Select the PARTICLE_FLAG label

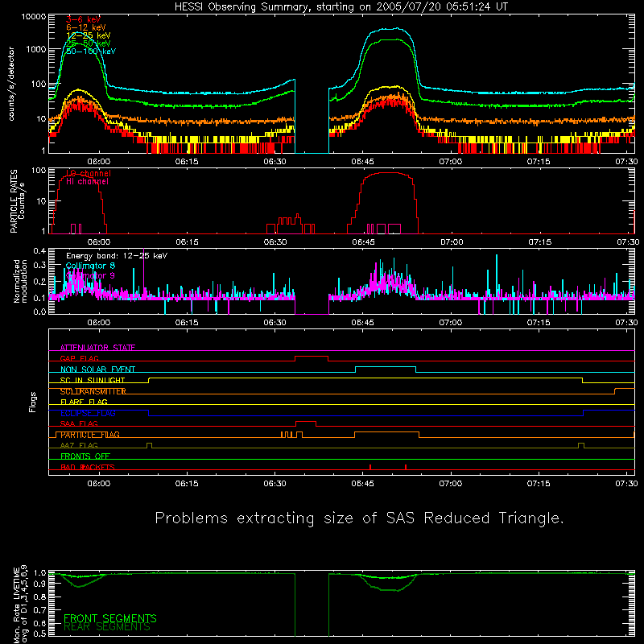pyautogui.click(x=90, y=435)
